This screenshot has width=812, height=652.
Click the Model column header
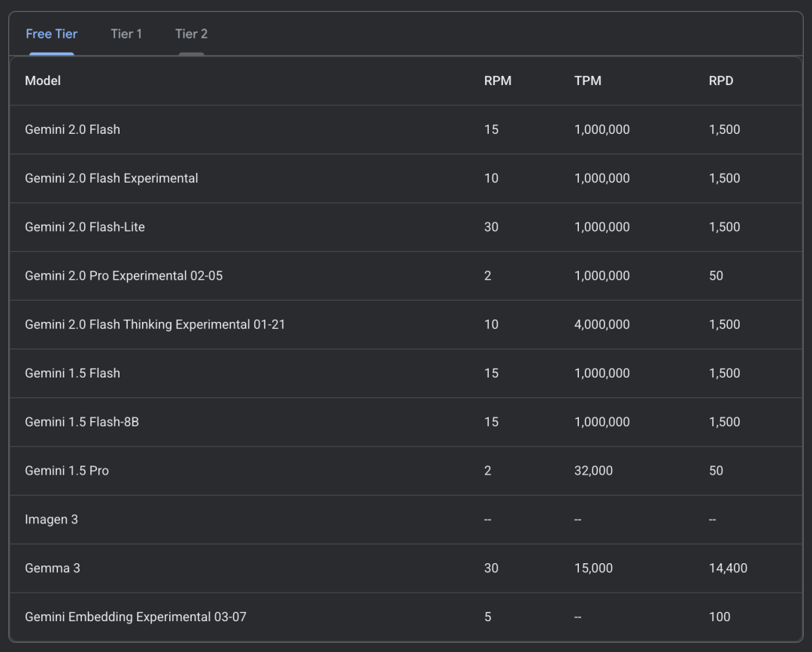point(43,80)
